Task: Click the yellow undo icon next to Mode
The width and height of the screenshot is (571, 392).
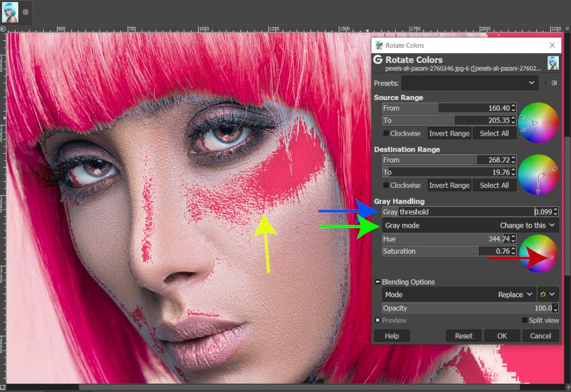Action: click(x=543, y=294)
